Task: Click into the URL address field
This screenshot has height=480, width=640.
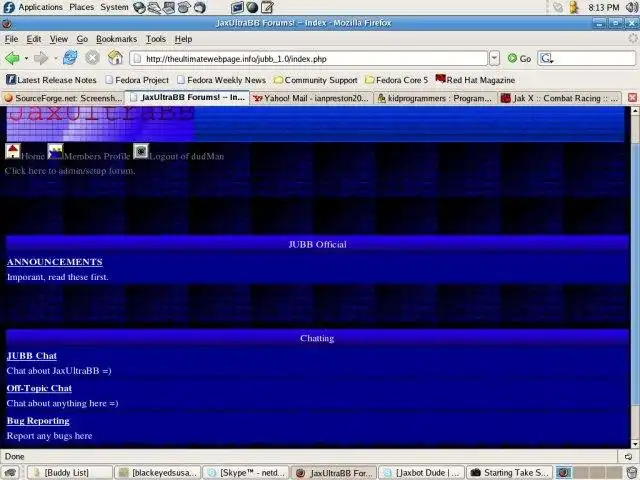Action: click(308, 59)
